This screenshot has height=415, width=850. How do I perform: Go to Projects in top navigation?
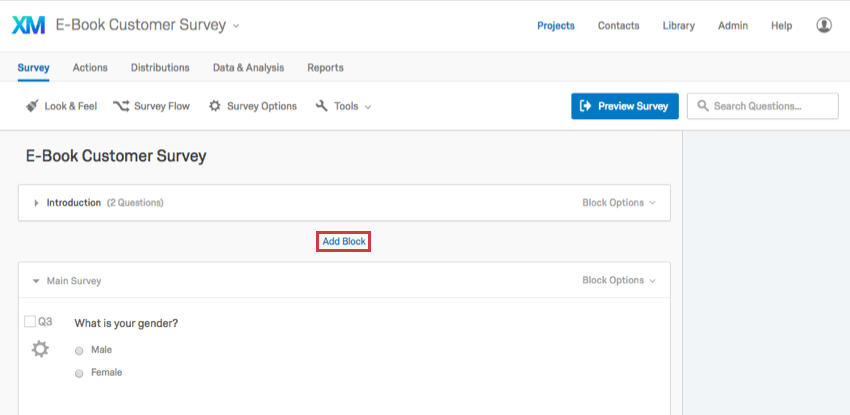pyautogui.click(x=556, y=25)
